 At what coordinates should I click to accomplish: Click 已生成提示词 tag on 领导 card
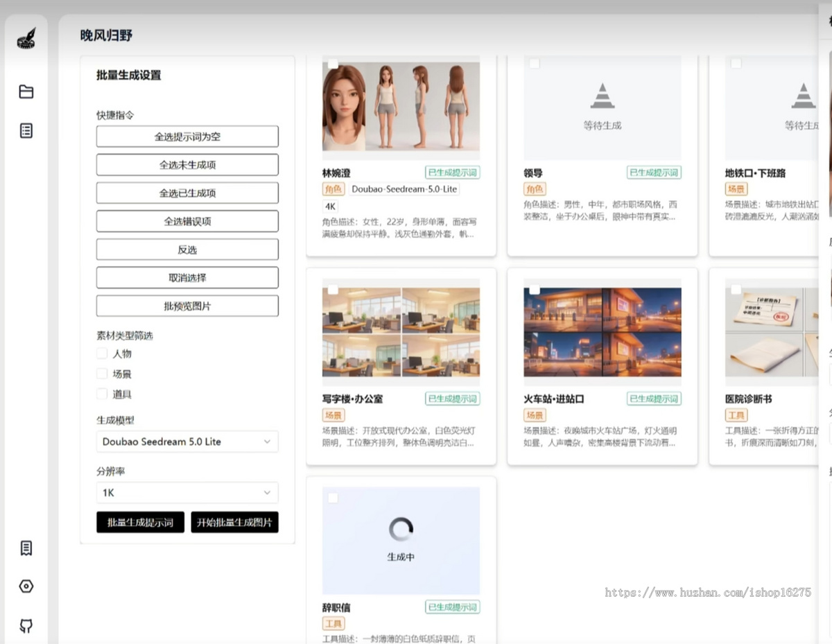[655, 173]
